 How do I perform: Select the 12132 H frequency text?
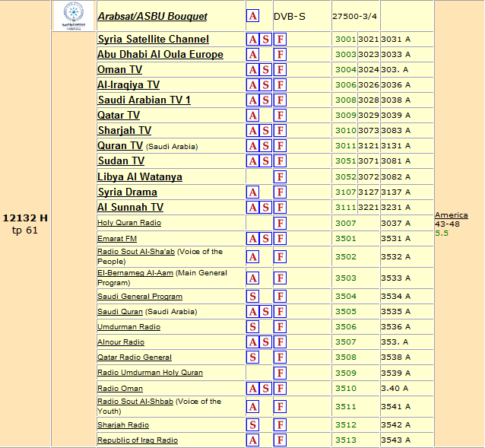(25, 218)
